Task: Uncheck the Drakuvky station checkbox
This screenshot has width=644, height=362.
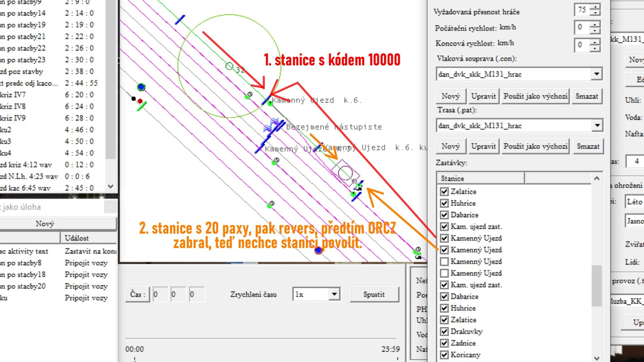Action: tap(445, 332)
